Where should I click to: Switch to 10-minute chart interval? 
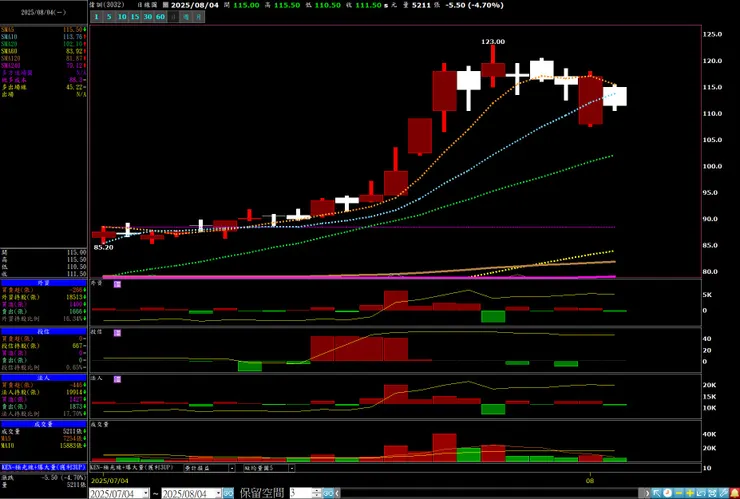pos(122,17)
